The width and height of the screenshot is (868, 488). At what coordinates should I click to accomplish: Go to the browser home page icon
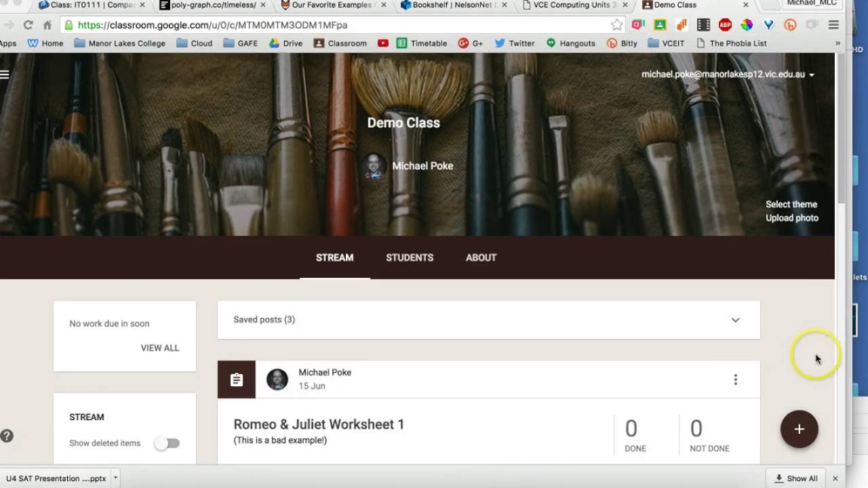point(47,25)
